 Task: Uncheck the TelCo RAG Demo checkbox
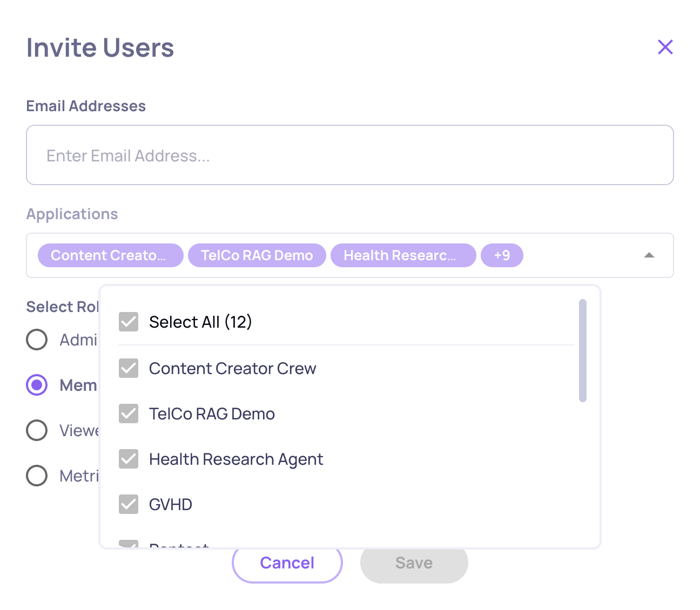point(129,414)
